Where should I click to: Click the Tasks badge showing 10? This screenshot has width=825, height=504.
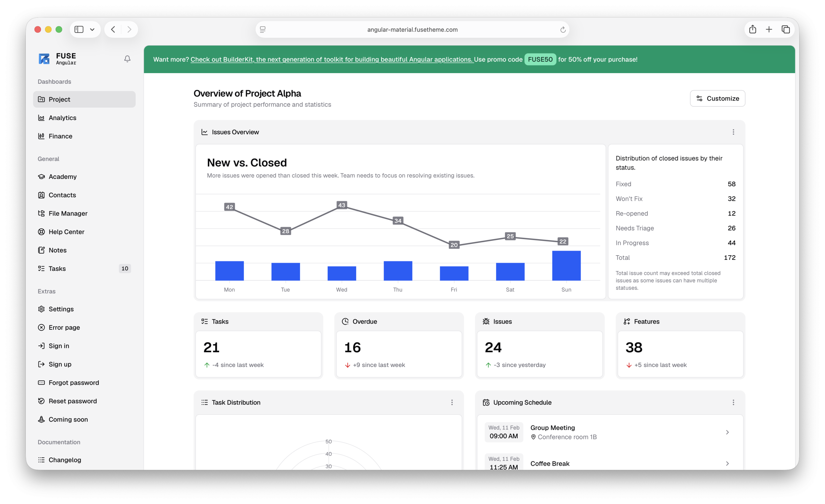click(125, 268)
